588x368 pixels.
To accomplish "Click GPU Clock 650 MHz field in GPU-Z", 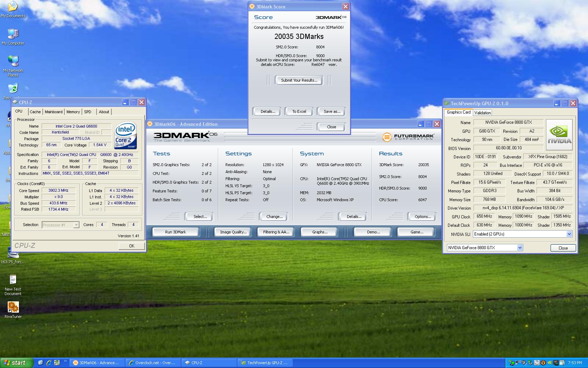I will 484,217.
